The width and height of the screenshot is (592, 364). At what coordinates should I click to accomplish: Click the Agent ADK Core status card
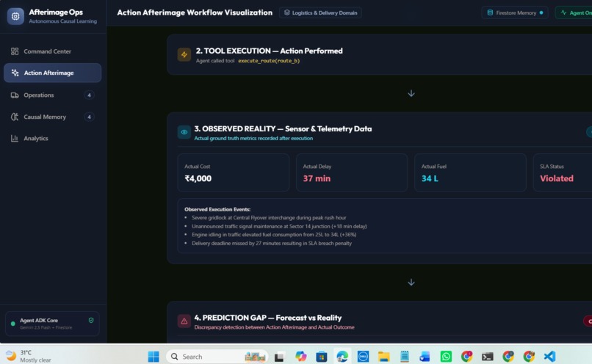[x=52, y=324]
